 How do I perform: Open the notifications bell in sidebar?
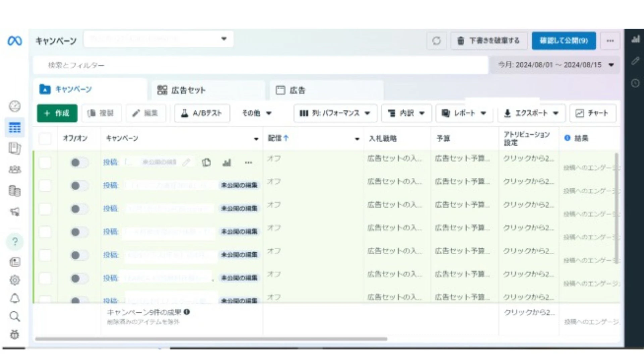coord(15,298)
